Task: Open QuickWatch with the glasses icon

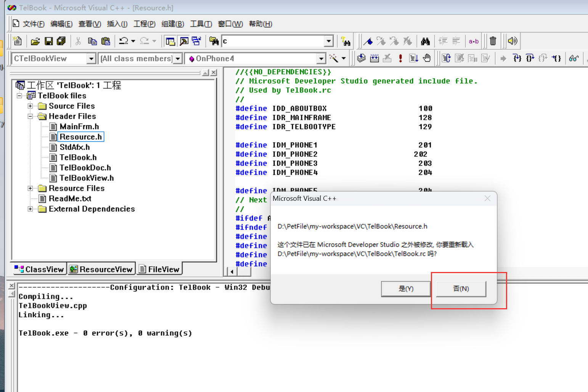Action: pos(574,58)
